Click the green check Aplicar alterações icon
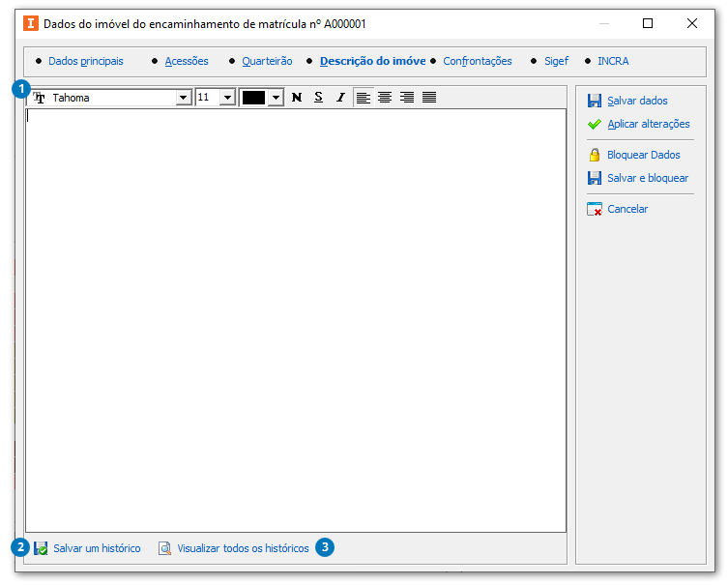Screen dimensions: 728x585 [595, 124]
